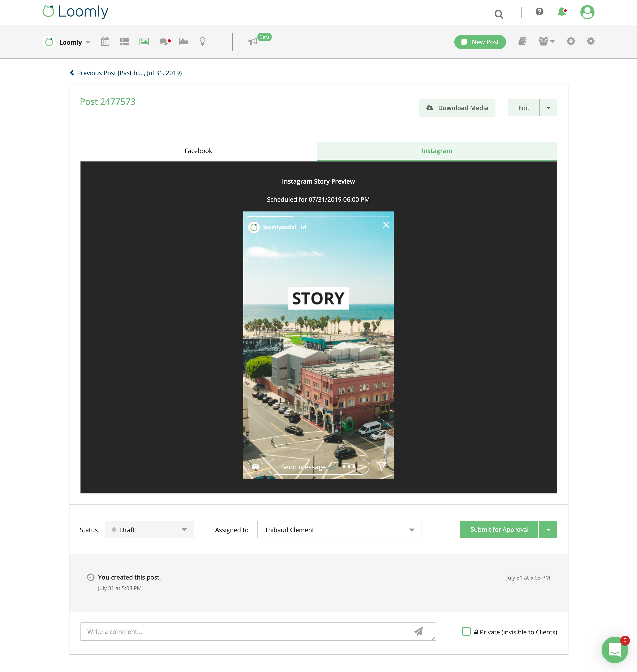Expand the Submit for Approval arrow options
637x672 pixels.
pyautogui.click(x=548, y=529)
